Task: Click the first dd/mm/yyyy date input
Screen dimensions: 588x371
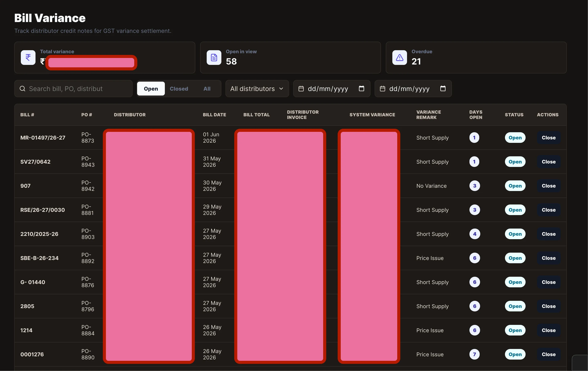Action: pos(332,89)
